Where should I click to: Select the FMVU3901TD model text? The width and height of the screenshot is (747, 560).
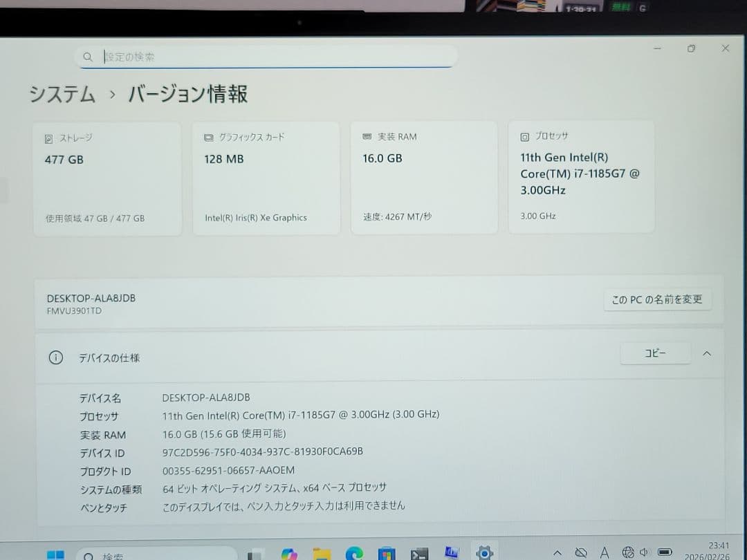coord(74,311)
